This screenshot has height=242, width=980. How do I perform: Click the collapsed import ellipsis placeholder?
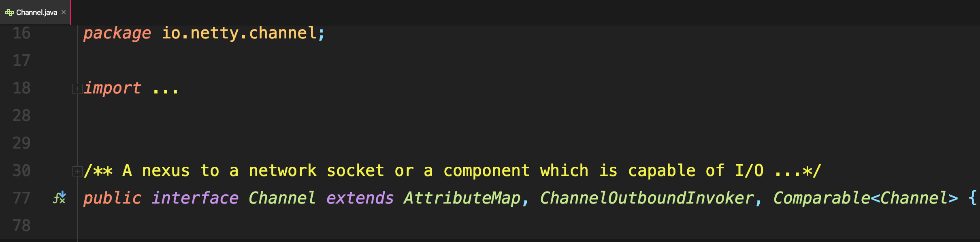166,89
